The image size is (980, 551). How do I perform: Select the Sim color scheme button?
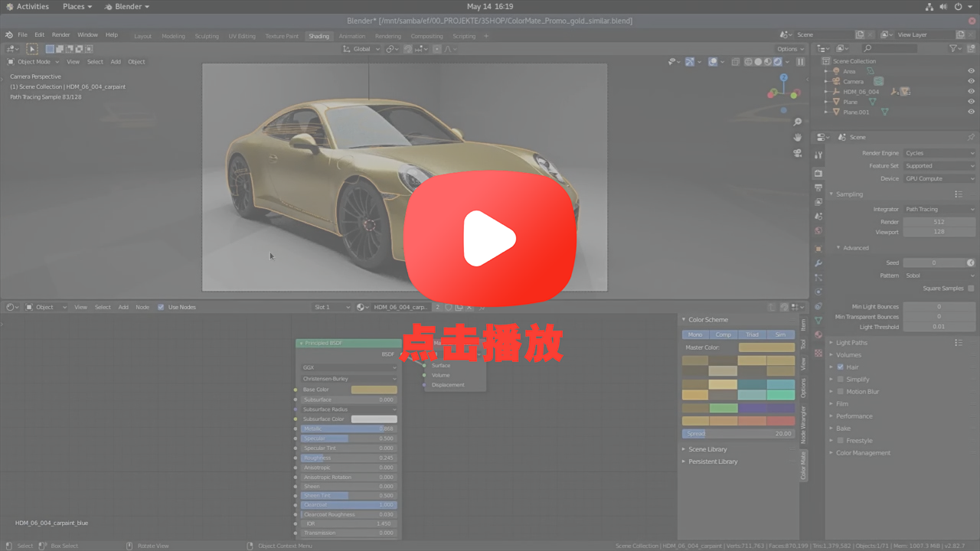(781, 334)
